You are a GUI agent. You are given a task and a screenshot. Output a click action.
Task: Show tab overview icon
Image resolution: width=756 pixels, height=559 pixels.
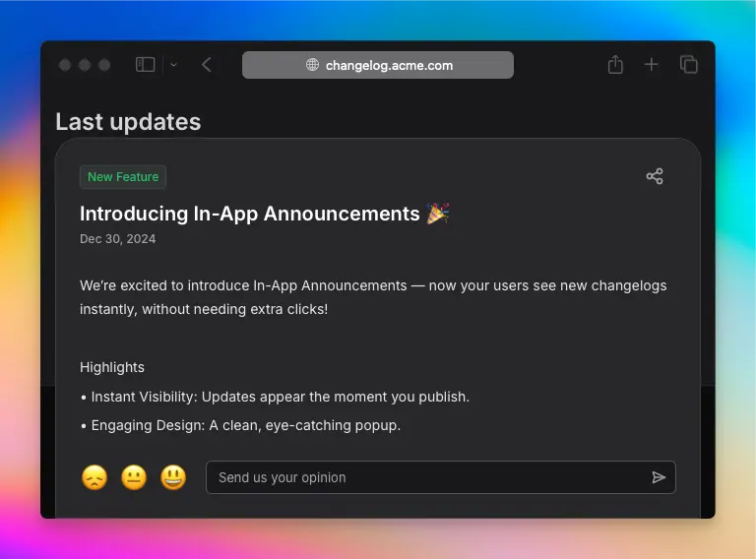click(688, 64)
